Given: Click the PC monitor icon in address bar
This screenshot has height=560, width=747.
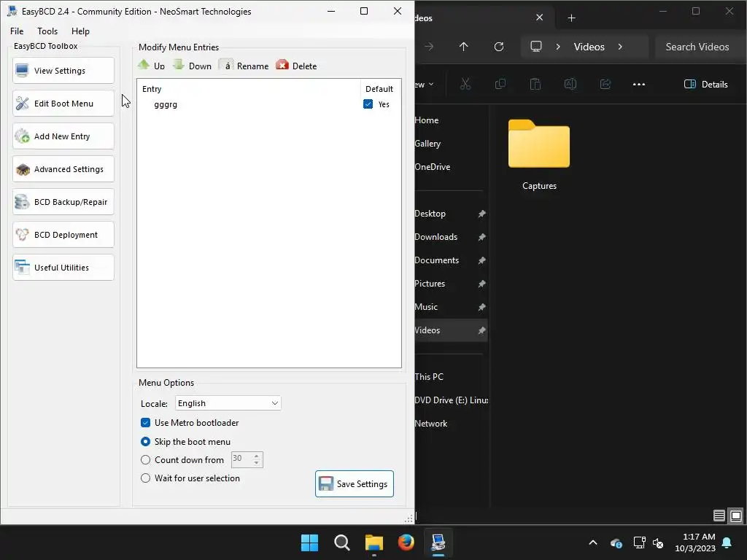Looking at the screenshot, I should [x=536, y=47].
